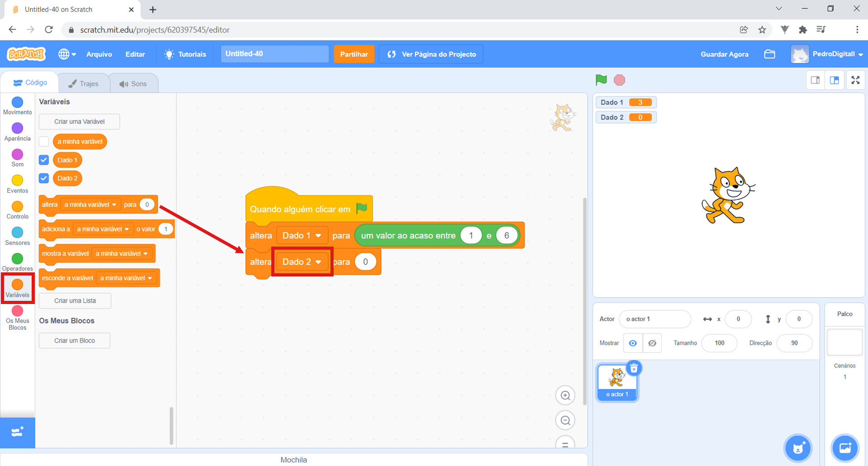This screenshot has width=868, height=466.
Task: Show the sprite with eye icon
Action: point(633,343)
